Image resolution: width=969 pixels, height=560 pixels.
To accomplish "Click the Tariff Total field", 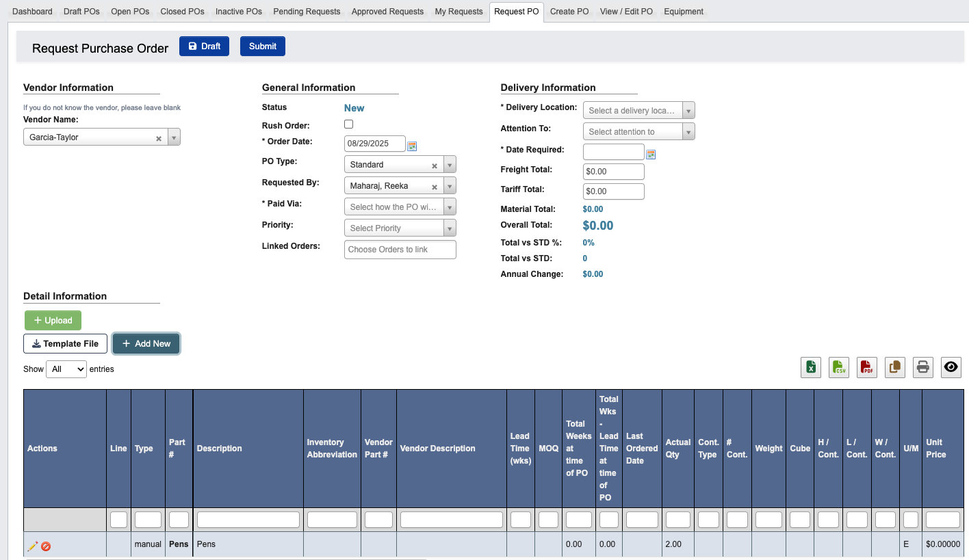I will pos(613,191).
